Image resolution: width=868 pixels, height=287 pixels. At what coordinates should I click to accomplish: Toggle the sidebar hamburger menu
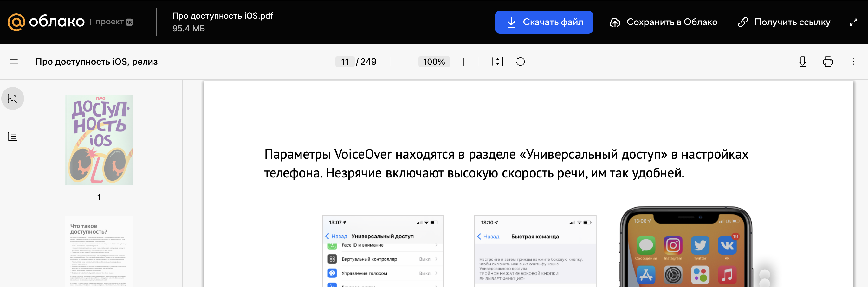coord(14,62)
